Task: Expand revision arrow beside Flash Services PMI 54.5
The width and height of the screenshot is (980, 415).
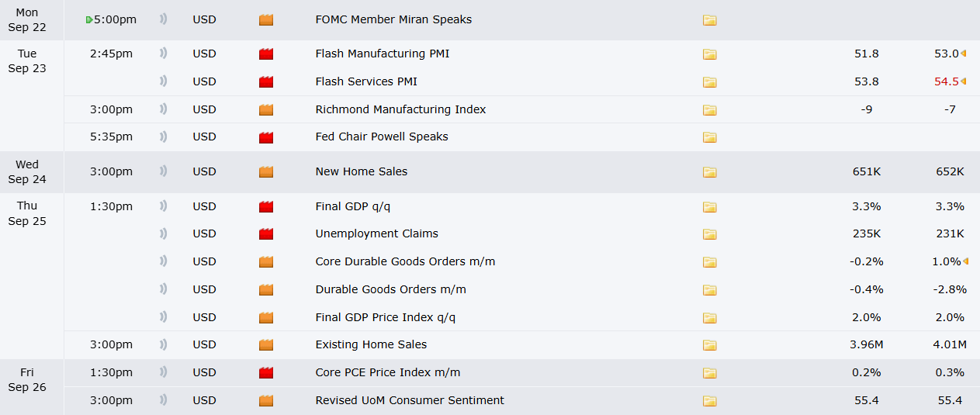Action: pos(964,81)
